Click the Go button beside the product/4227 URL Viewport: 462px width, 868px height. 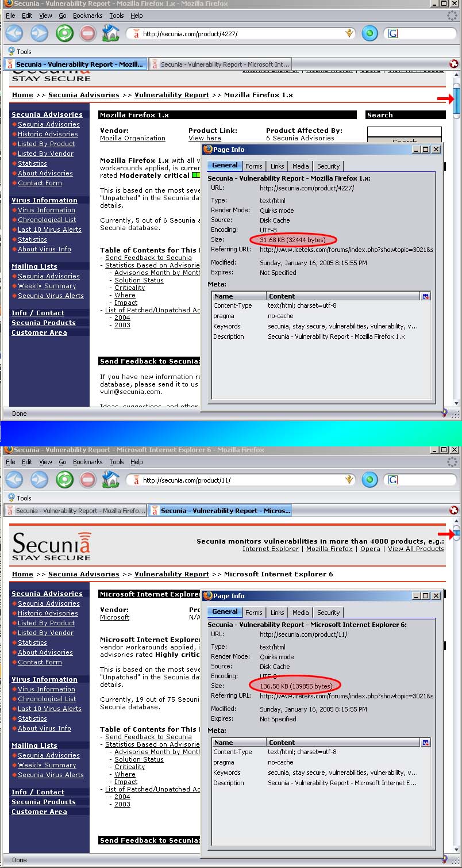(369, 33)
